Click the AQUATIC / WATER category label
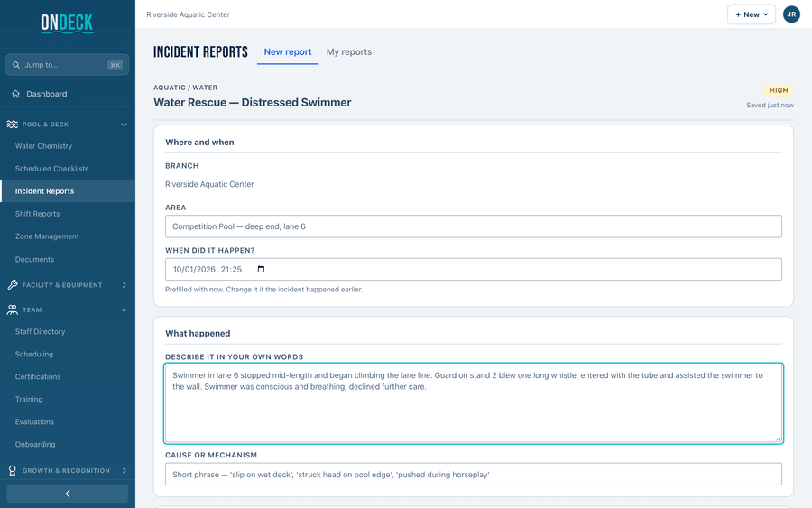 point(185,88)
